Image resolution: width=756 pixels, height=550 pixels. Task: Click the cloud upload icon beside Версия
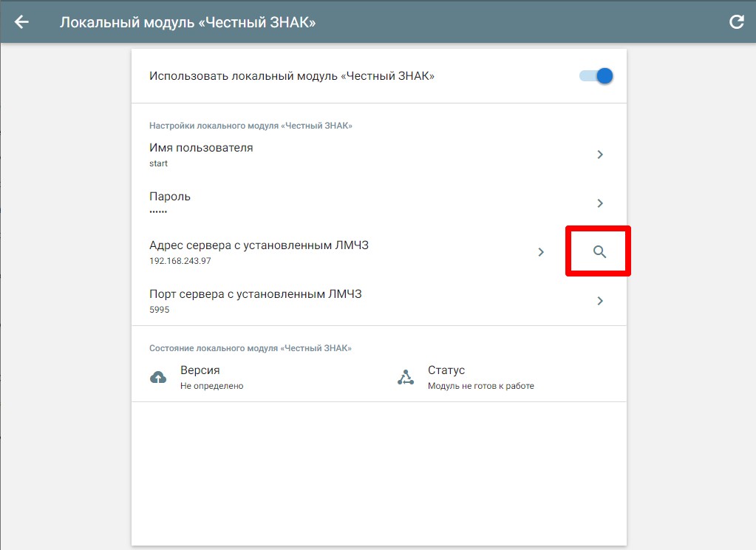coord(158,378)
